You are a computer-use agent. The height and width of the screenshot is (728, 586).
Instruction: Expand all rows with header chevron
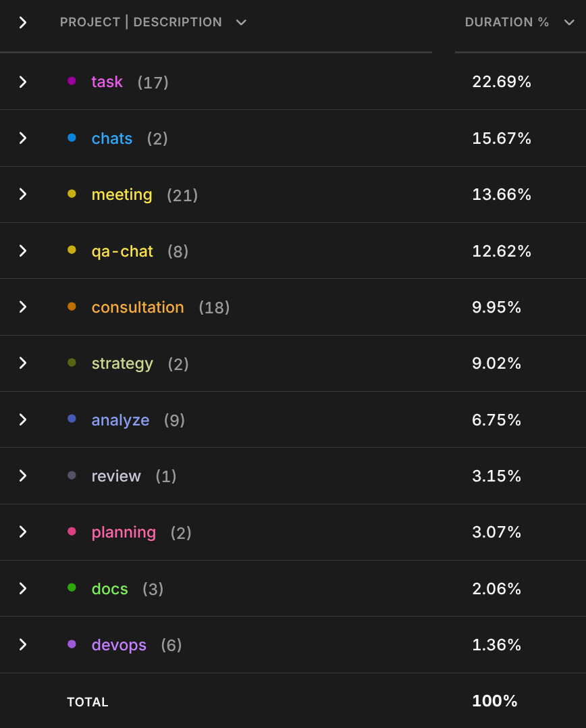pyautogui.click(x=23, y=22)
